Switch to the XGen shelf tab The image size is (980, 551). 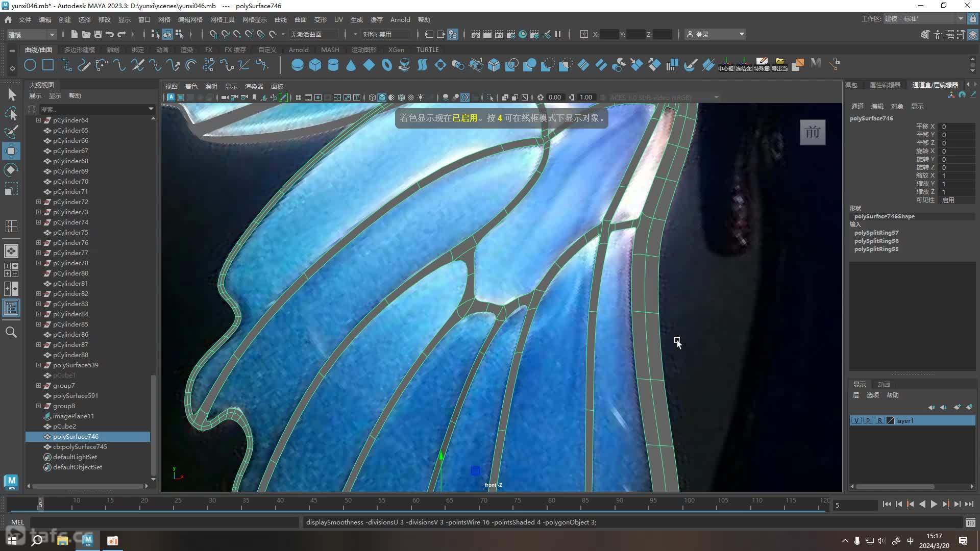pyautogui.click(x=396, y=50)
